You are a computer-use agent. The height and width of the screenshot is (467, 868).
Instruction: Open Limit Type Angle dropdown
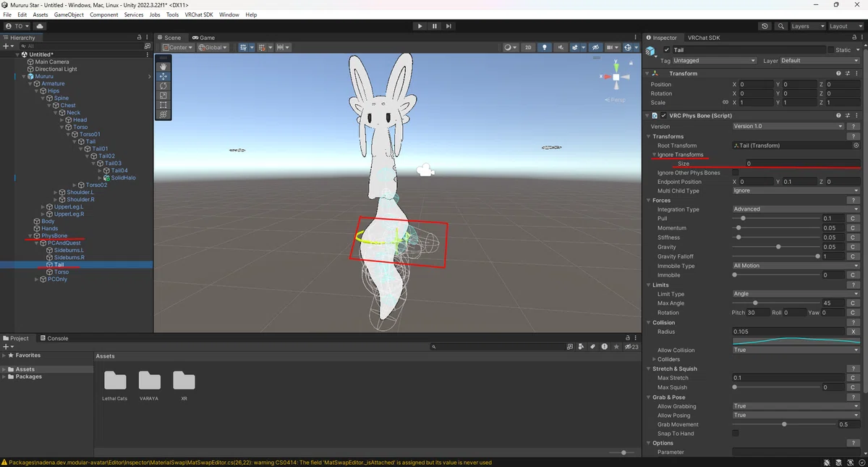point(796,295)
